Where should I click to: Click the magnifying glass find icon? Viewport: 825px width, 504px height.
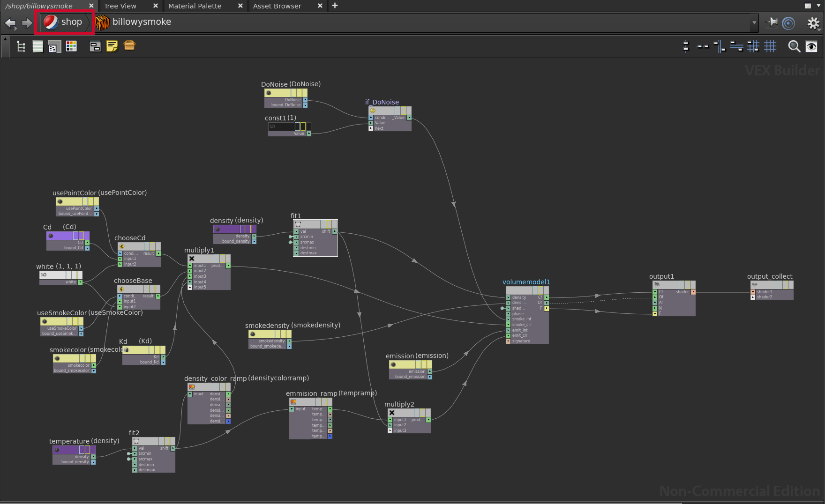pyautogui.click(x=794, y=46)
